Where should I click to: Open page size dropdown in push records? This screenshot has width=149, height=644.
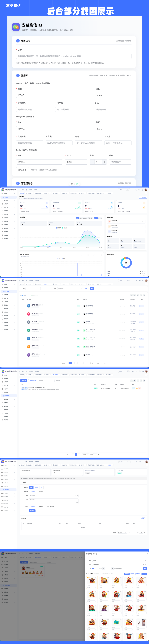[122, 532]
